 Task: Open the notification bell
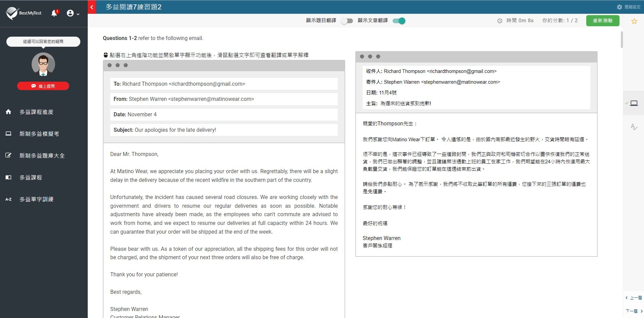click(54, 13)
